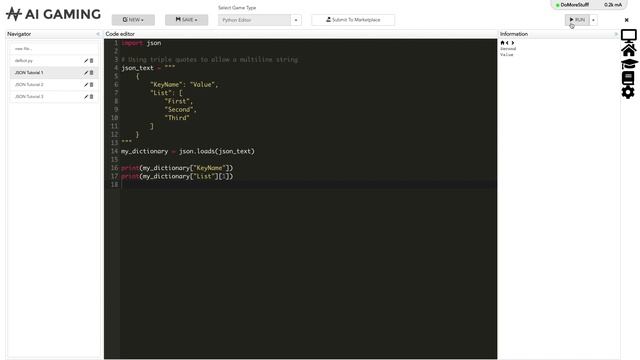Click Submit To Marketplace button
The height and width of the screenshot is (360, 640).
click(x=353, y=20)
